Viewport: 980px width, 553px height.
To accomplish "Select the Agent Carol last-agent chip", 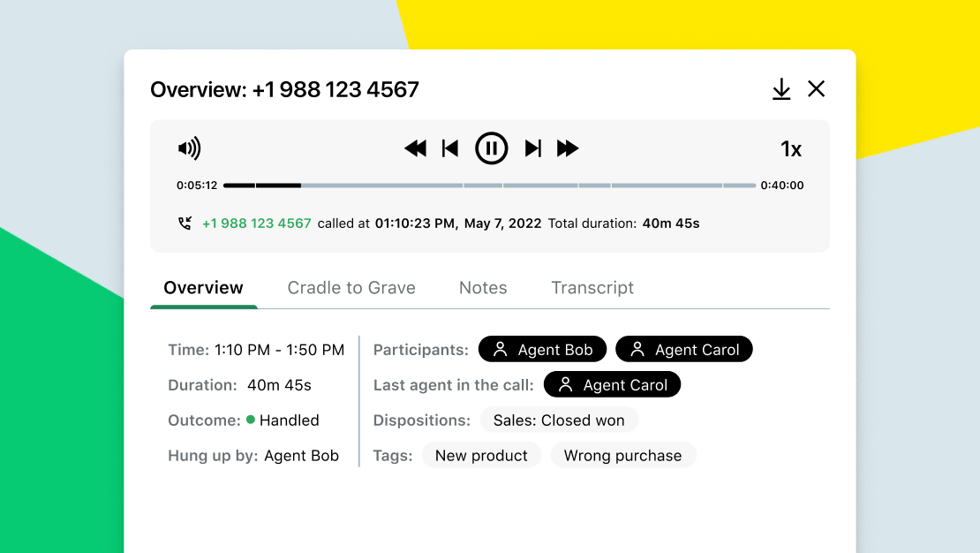I will [x=612, y=383].
